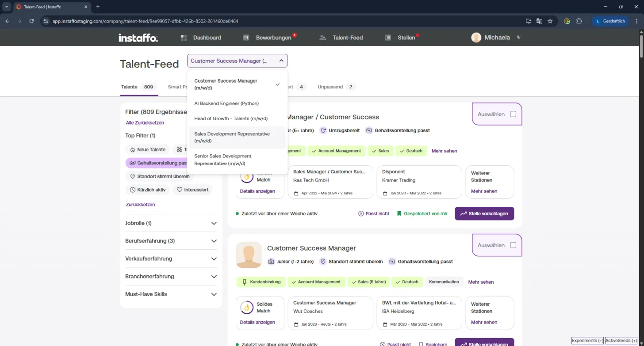Expand the Berufserfahrung filter section

click(171, 241)
